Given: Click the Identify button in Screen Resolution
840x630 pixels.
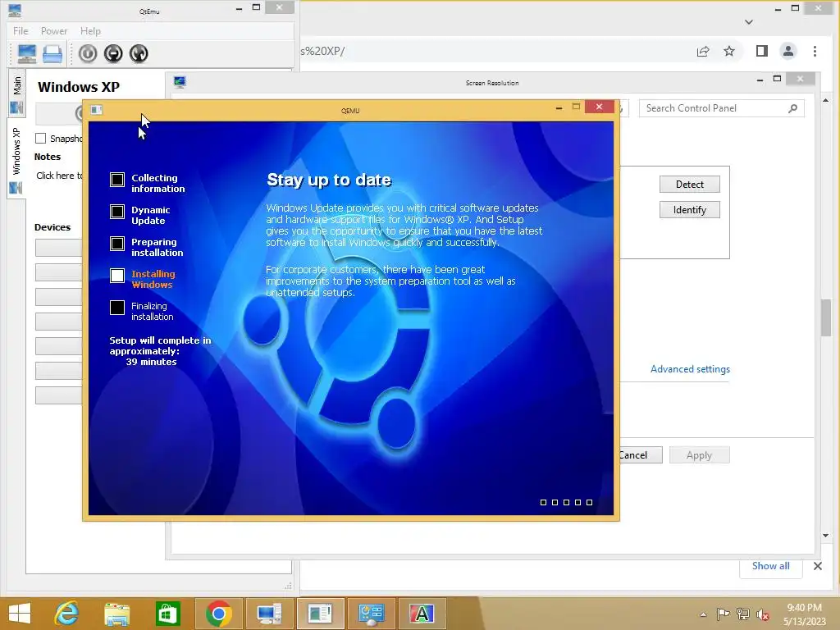Looking at the screenshot, I should click(689, 210).
